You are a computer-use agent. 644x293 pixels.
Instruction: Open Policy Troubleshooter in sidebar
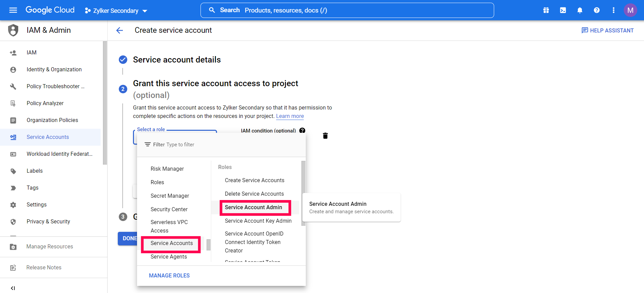point(50,86)
